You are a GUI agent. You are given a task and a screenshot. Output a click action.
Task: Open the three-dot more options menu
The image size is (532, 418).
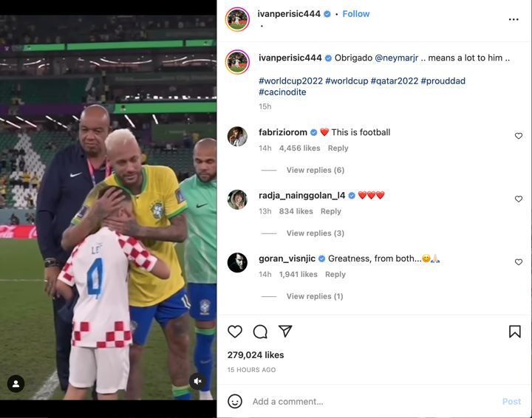(x=514, y=19)
